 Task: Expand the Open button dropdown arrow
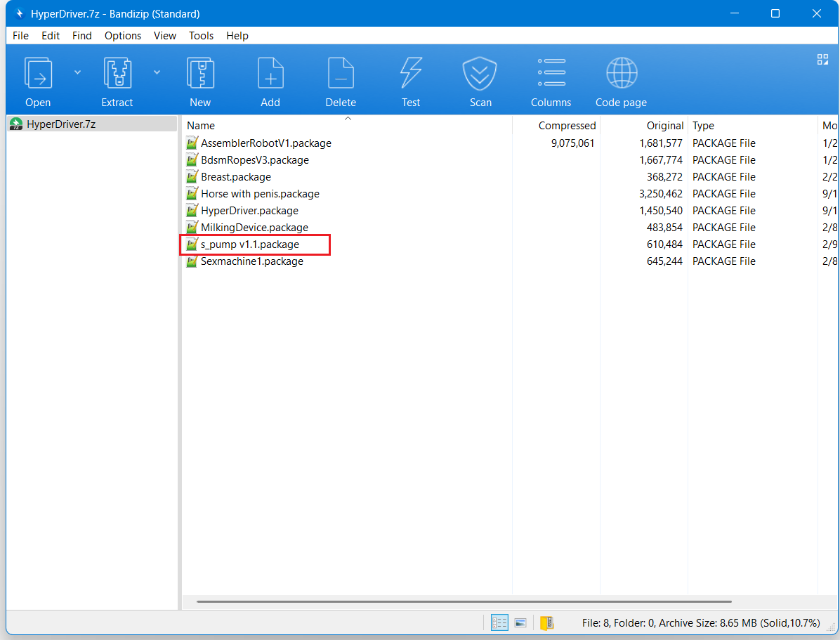coord(78,72)
